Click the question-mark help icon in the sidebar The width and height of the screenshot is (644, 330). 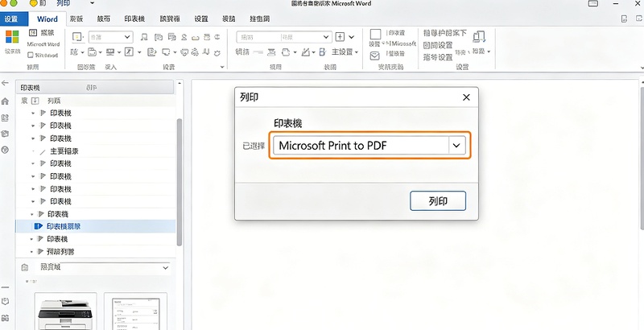[x=5, y=150]
